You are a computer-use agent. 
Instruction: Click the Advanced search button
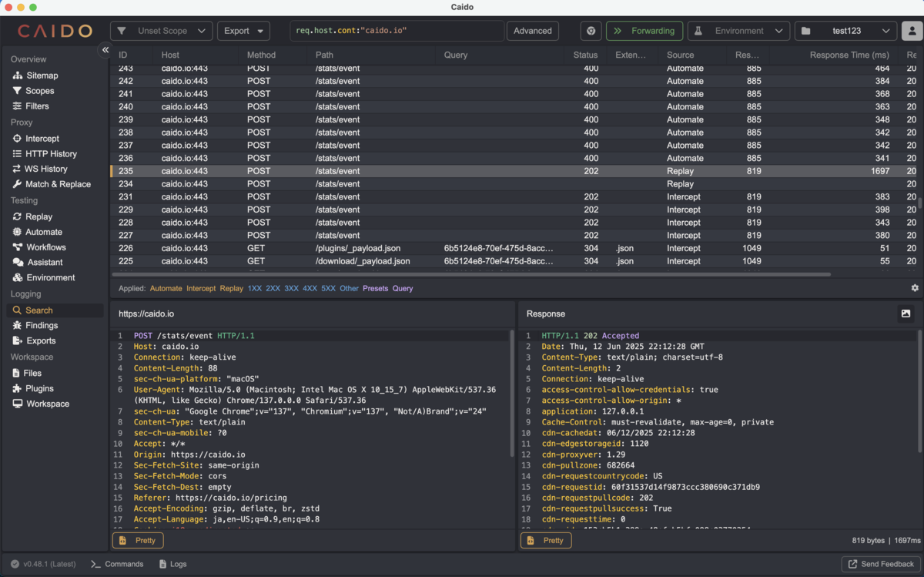click(x=532, y=31)
